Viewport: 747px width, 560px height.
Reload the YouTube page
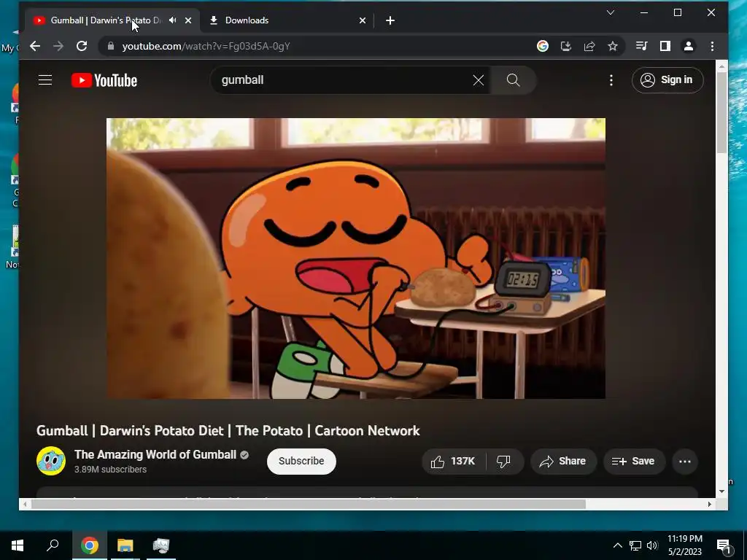point(82,46)
